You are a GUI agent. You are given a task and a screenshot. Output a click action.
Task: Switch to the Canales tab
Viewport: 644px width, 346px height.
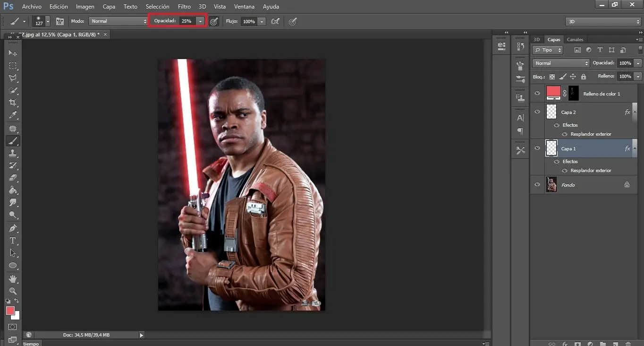[575, 39]
